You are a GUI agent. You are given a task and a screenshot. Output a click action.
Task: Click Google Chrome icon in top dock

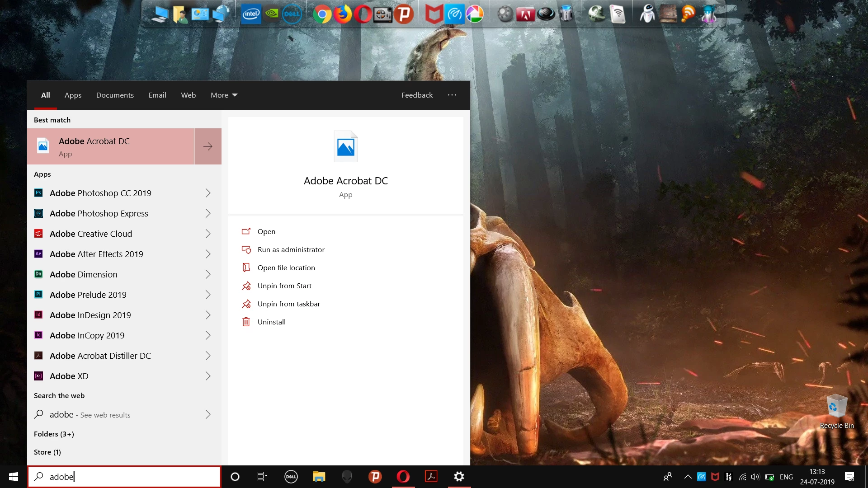click(322, 14)
